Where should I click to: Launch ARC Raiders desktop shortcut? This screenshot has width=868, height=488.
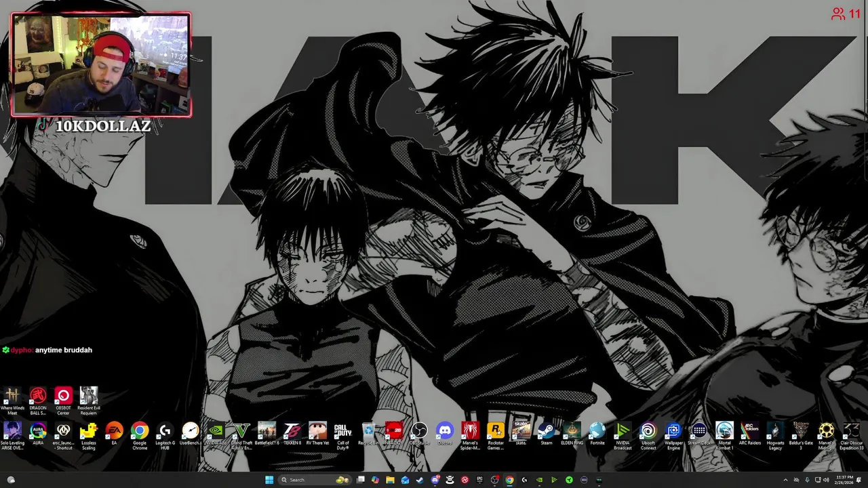click(x=750, y=434)
